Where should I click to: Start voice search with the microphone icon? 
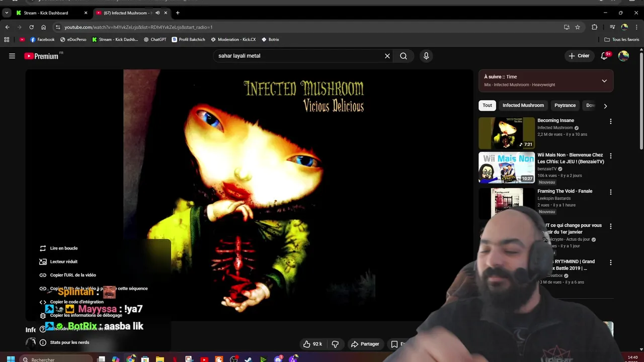(x=426, y=56)
